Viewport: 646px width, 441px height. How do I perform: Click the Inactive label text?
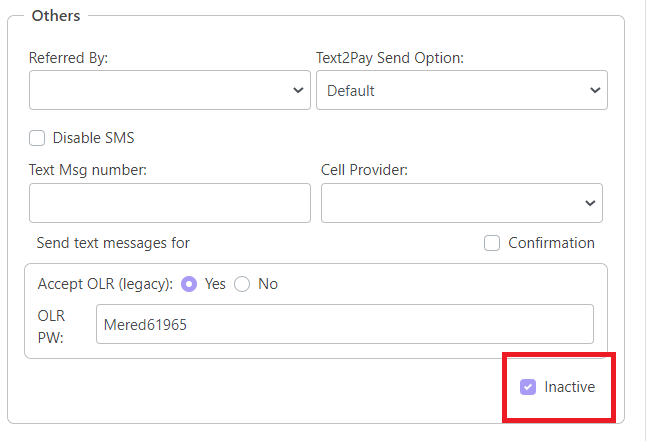pos(569,387)
